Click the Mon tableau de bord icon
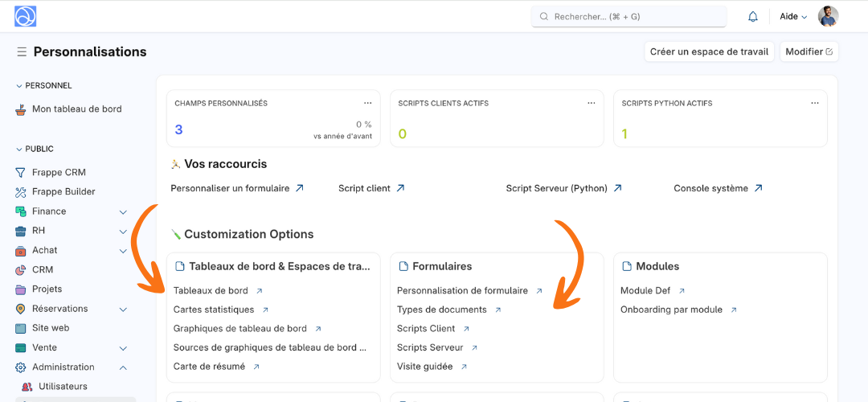This screenshot has height=402, width=868. [20, 109]
